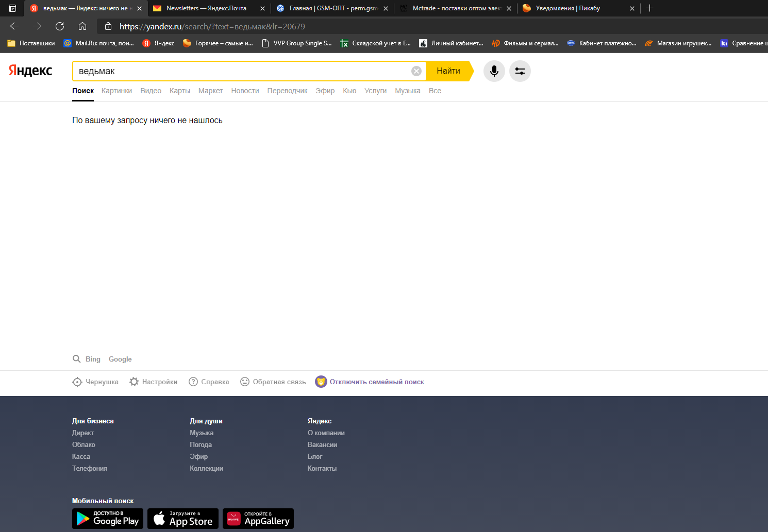Screen dimensions: 768x532
Task: Open the О компании footer link
Action: [326, 433]
